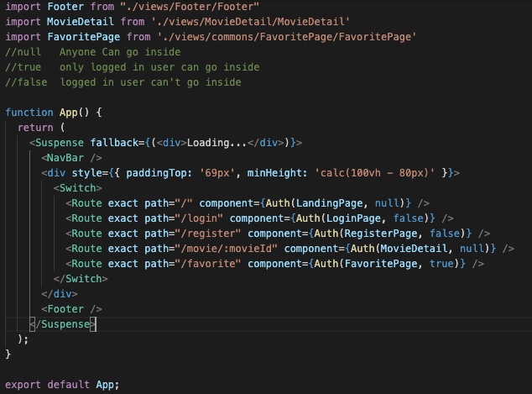Click the false argument in the LoginPage Route
Viewport: 532px width, 394px height.
(409, 218)
